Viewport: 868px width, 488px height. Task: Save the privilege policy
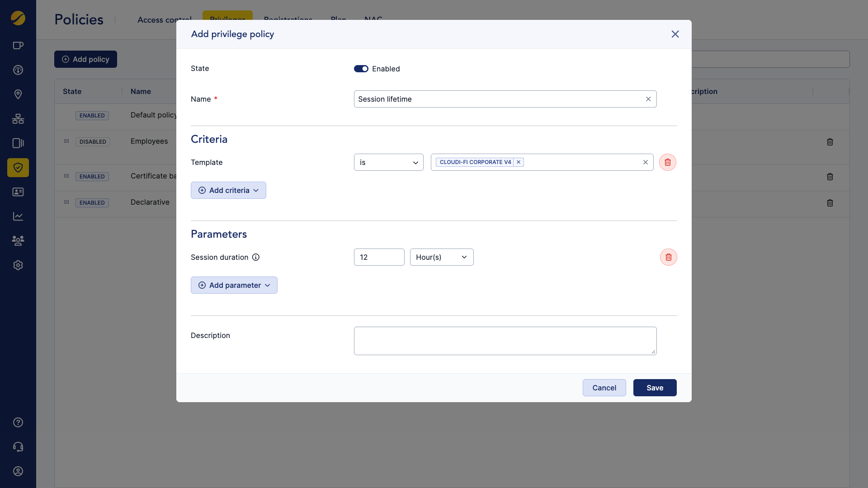[655, 388]
